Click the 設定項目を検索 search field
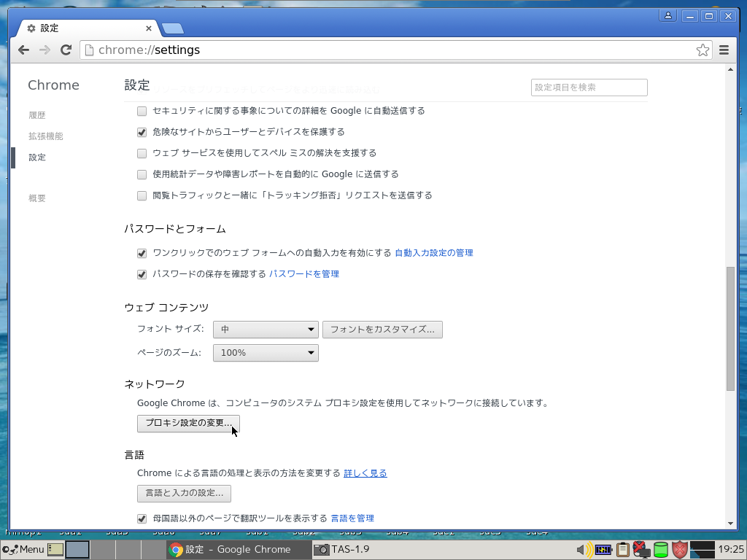 (x=589, y=87)
